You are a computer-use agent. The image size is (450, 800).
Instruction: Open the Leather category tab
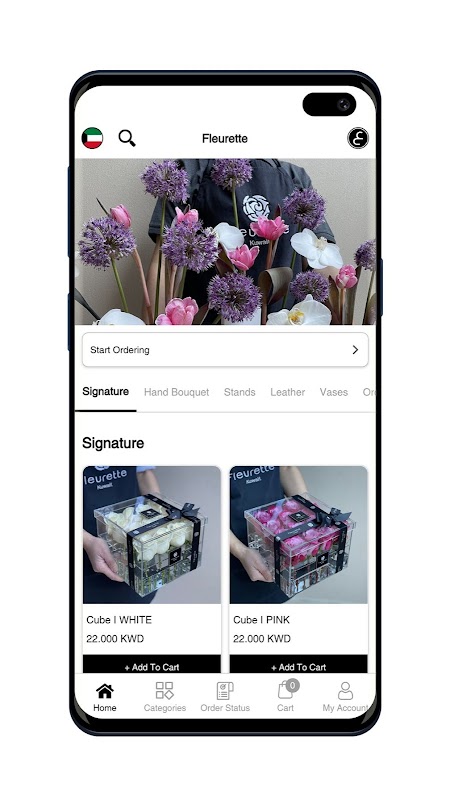[288, 392]
